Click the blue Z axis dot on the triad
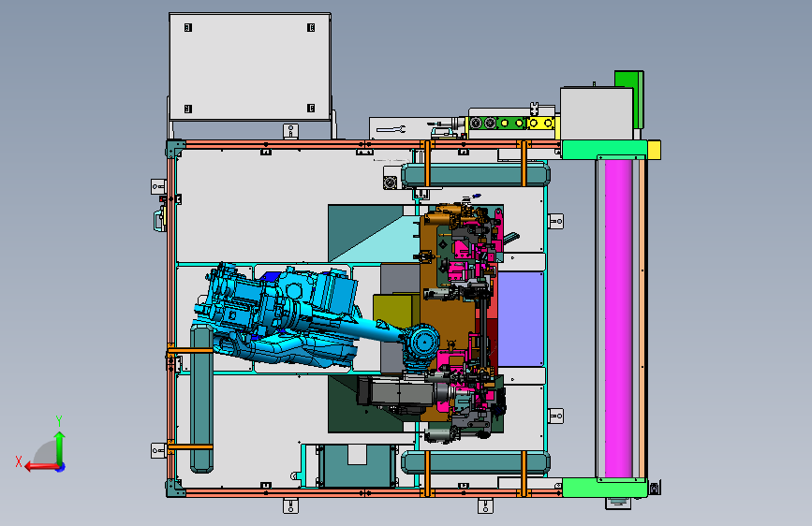 (x=61, y=467)
